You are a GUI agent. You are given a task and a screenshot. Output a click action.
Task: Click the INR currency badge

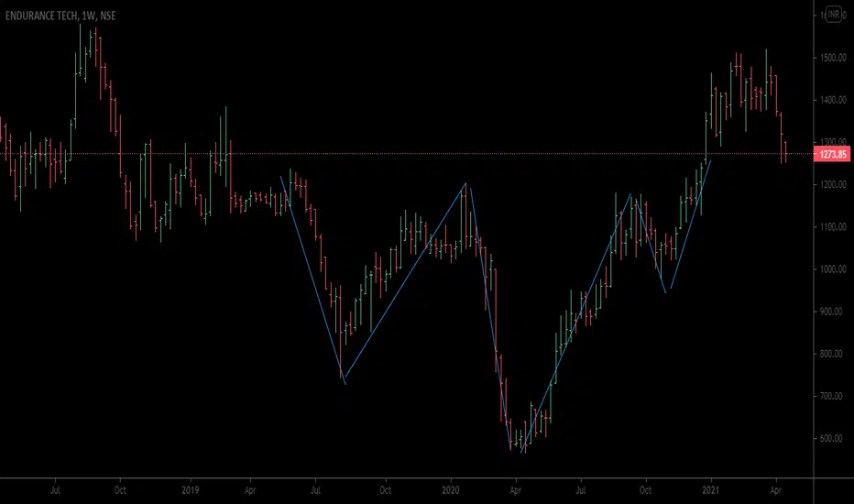click(x=833, y=15)
